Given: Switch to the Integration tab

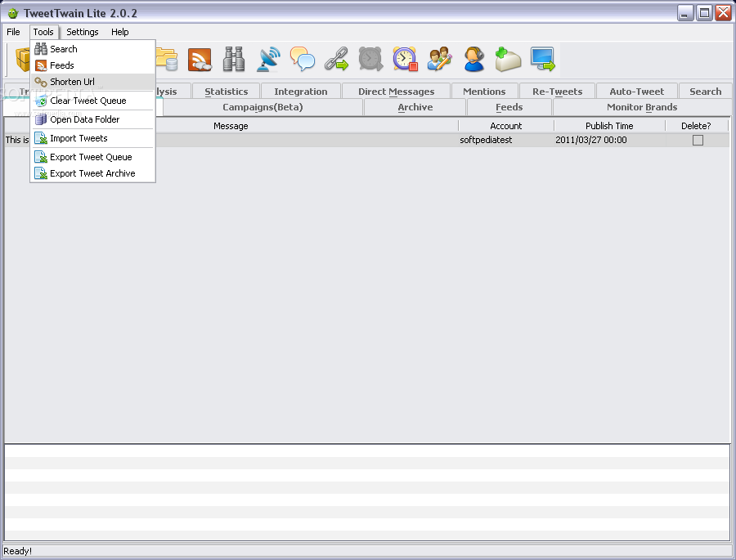Looking at the screenshot, I should coord(301,92).
